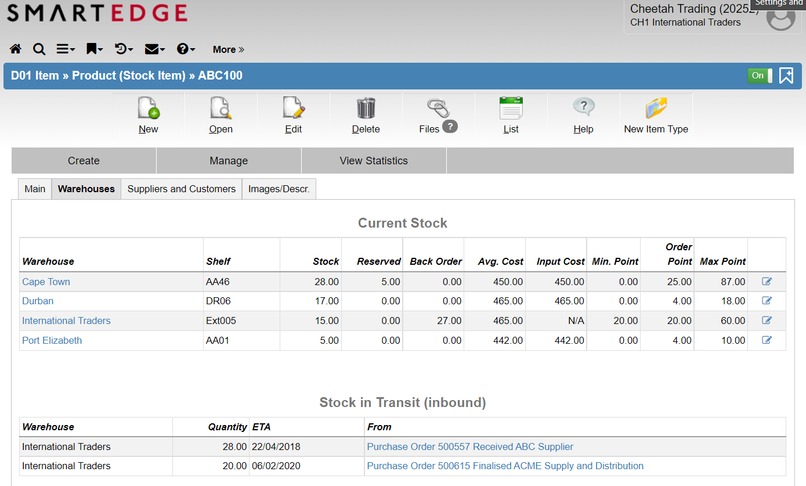806x486 pixels.
Task: Click the question mark badge beside Files
Action: click(x=450, y=126)
